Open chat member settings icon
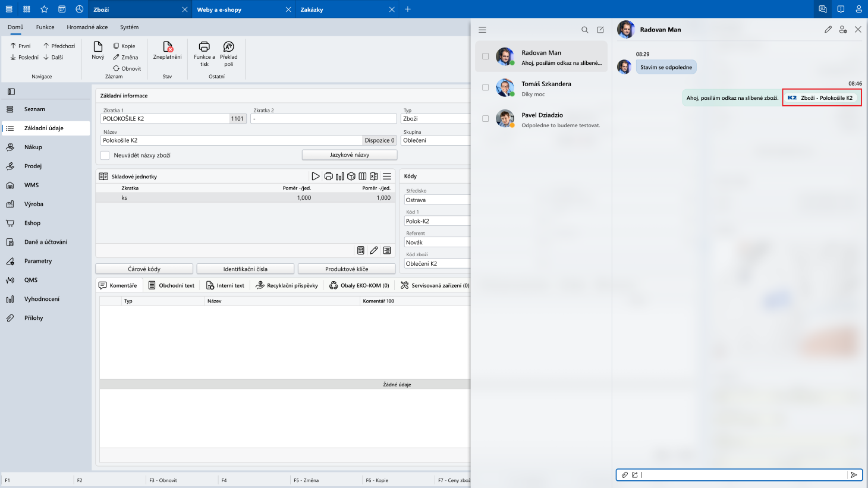 point(843,29)
